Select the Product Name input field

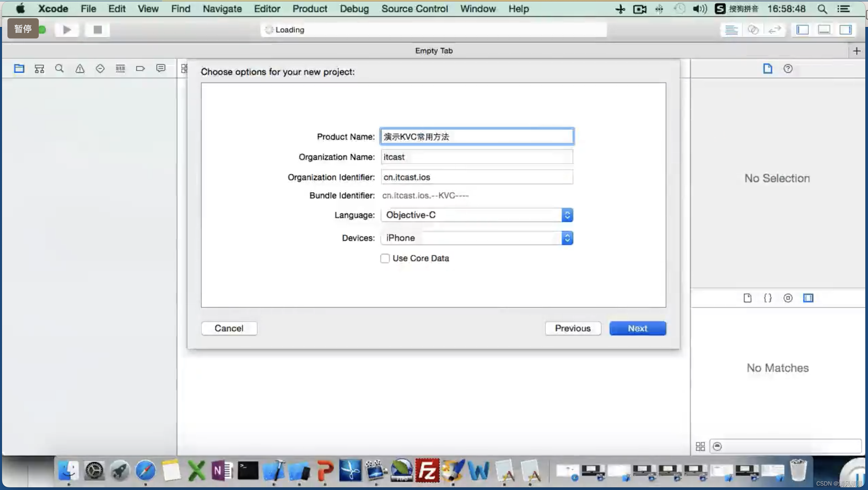point(476,137)
